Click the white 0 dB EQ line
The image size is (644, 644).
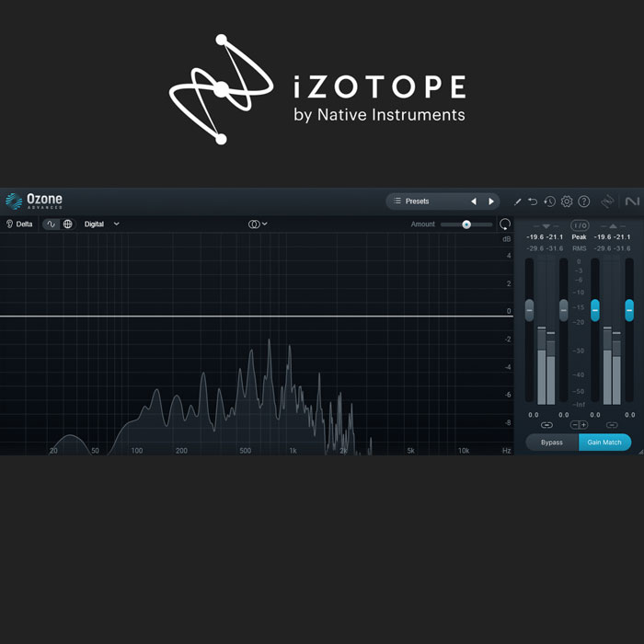257,316
